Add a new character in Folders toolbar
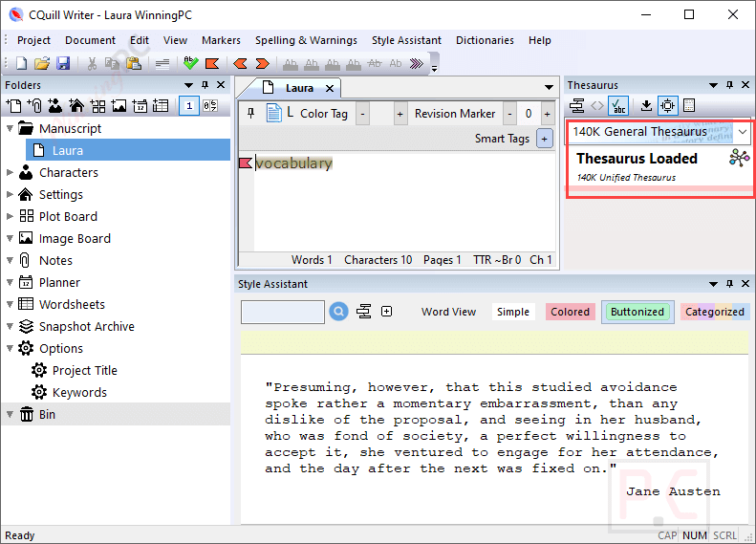Viewport: 756px width, 544px height. point(55,105)
